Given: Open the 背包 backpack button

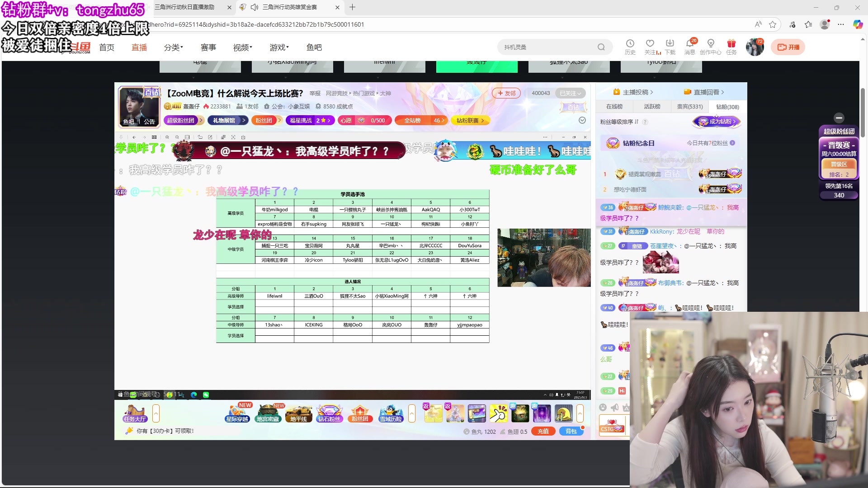Looking at the screenshot, I should click(x=571, y=432).
